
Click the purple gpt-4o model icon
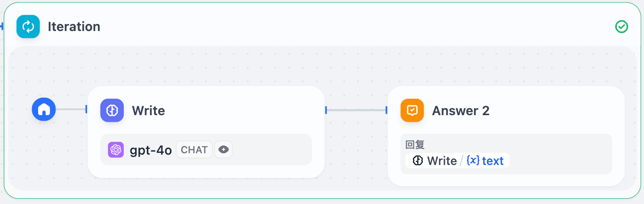click(x=115, y=149)
